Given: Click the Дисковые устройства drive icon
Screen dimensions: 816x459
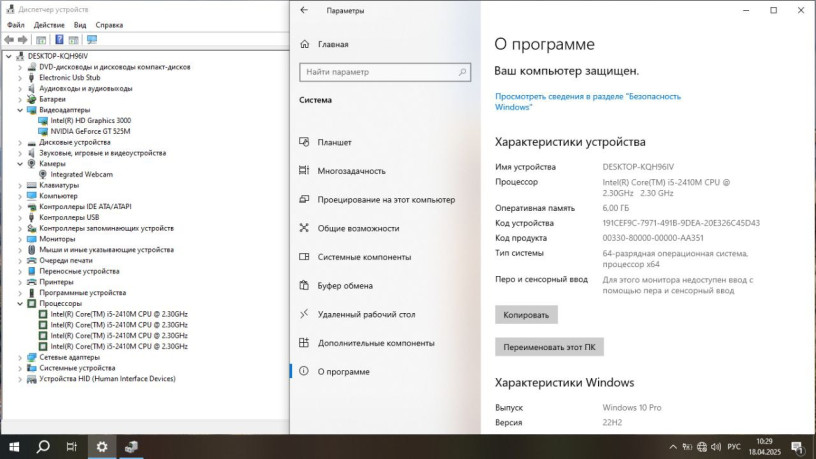Looking at the screenshot, I should coord(32,142).
